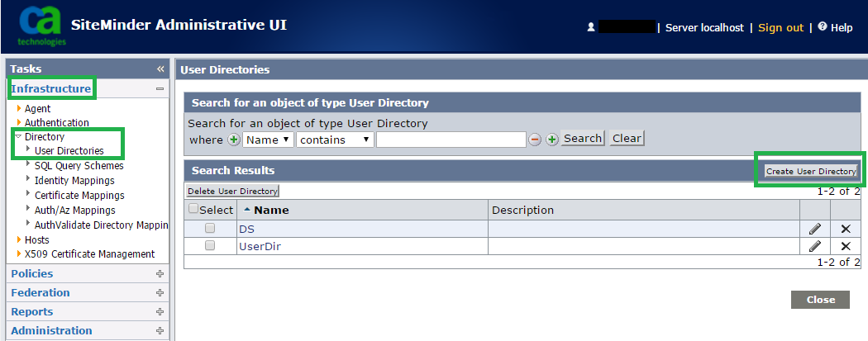Click the Search button
This screenshot has width=868, height=341.
[582, 138]
